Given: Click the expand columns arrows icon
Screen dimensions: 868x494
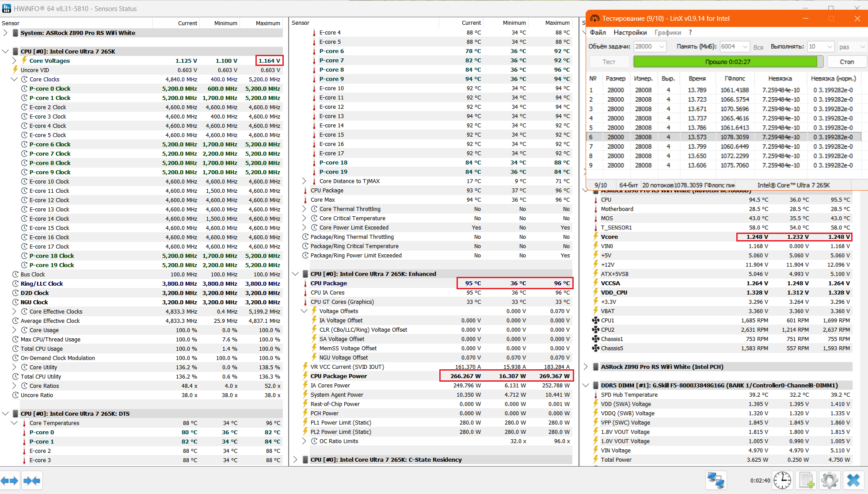Looking at the screenshot, I should pos(9,481).
